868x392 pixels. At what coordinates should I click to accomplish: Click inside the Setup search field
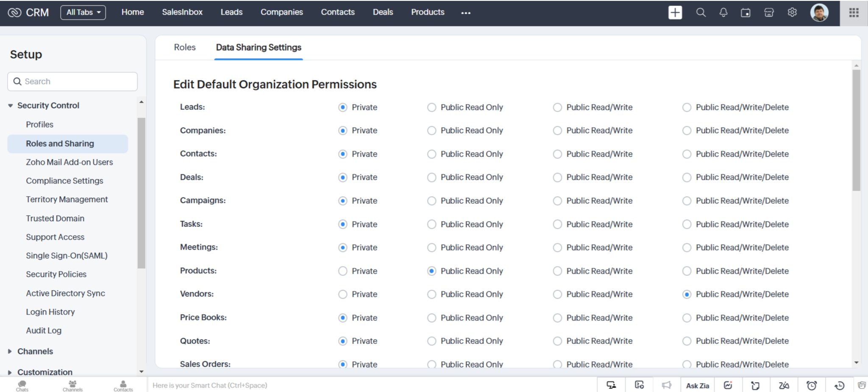click(x=72, y=81)
